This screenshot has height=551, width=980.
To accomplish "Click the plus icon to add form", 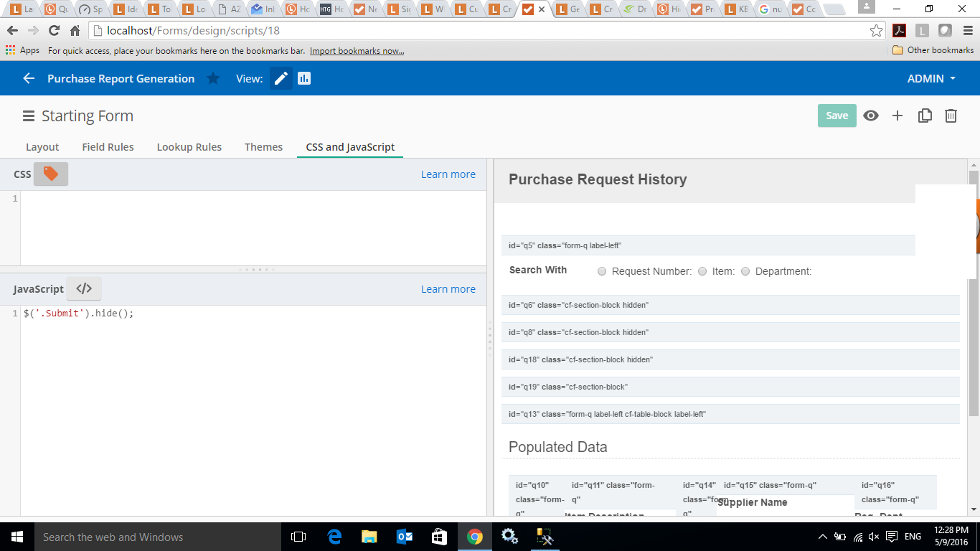I will [x=897, y=116].
